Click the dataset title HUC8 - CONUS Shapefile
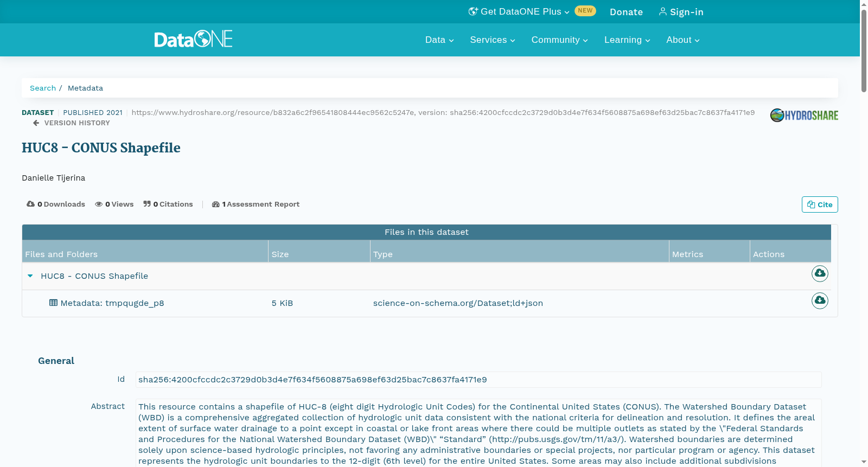The image size is (868, 467). click(101, 148)
